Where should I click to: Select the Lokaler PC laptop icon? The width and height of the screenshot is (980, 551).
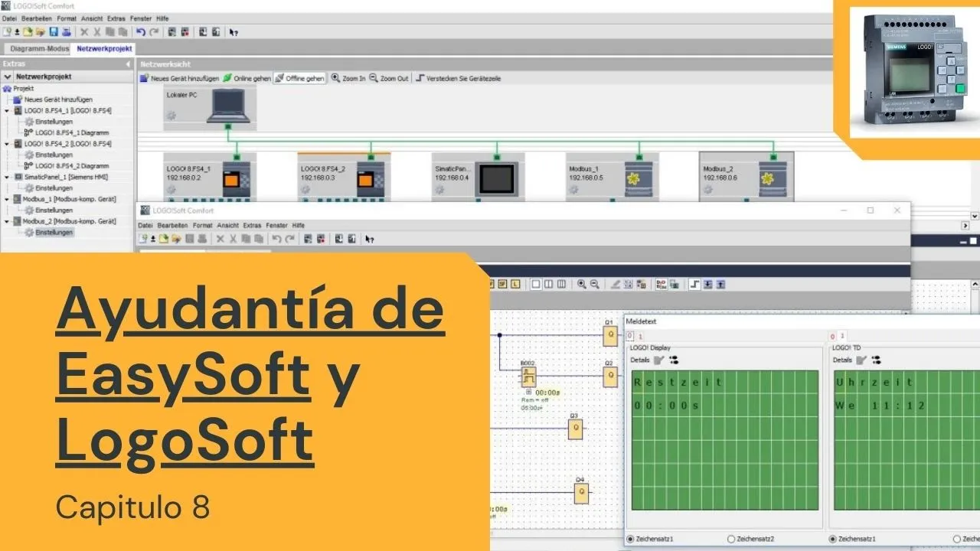click(x=230, y=106)
